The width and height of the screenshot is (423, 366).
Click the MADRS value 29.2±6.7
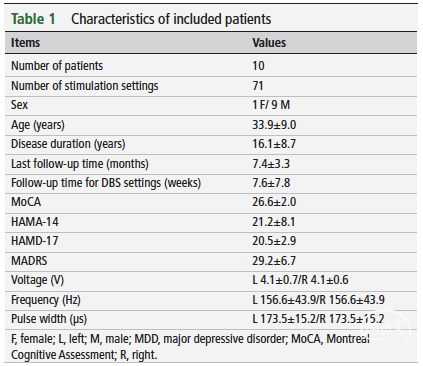[x=274, y=261]
